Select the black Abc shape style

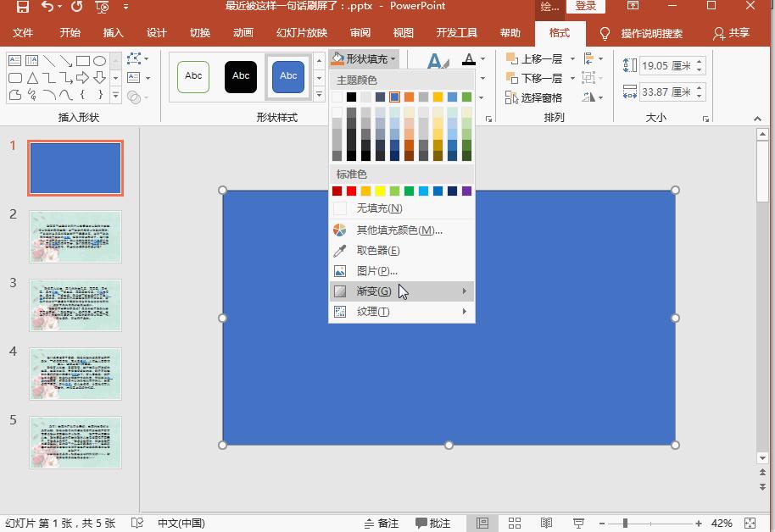pyautogui.click(x=241, y=76)
